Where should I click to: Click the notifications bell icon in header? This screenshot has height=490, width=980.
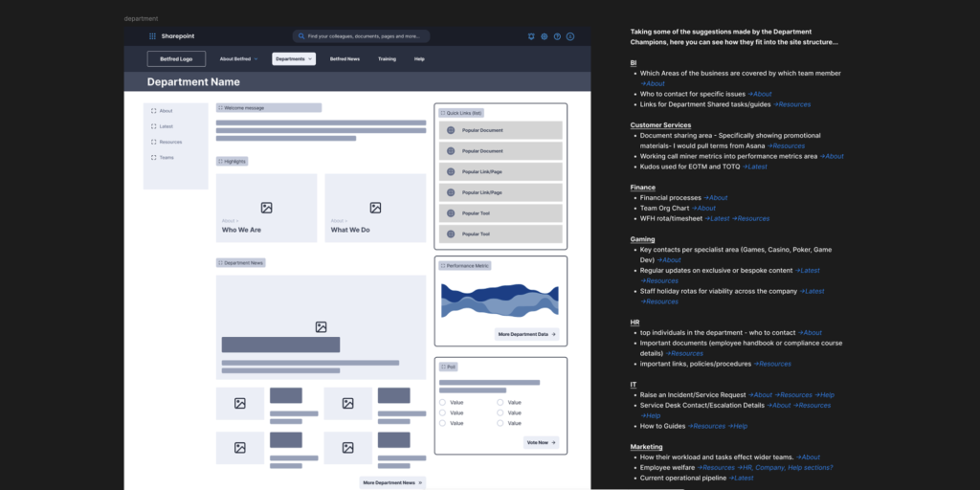(x=531, y=36)
